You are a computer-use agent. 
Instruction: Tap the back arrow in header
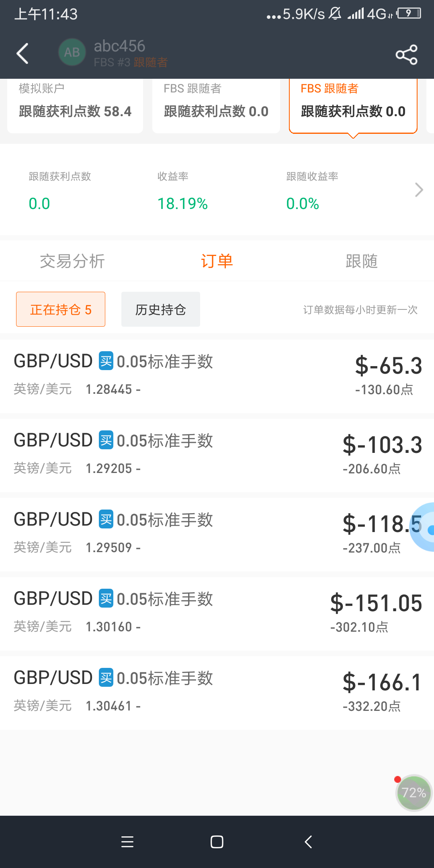pos(23,53)
